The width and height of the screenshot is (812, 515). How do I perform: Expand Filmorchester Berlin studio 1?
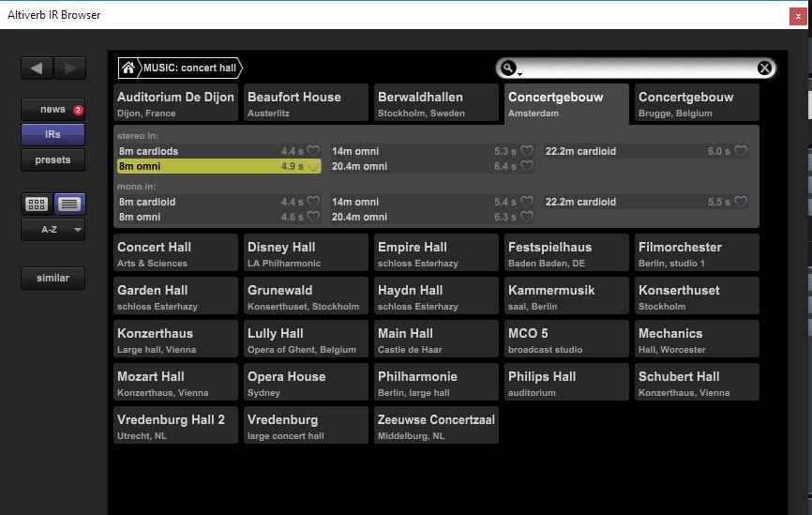[x=697, y=253]
